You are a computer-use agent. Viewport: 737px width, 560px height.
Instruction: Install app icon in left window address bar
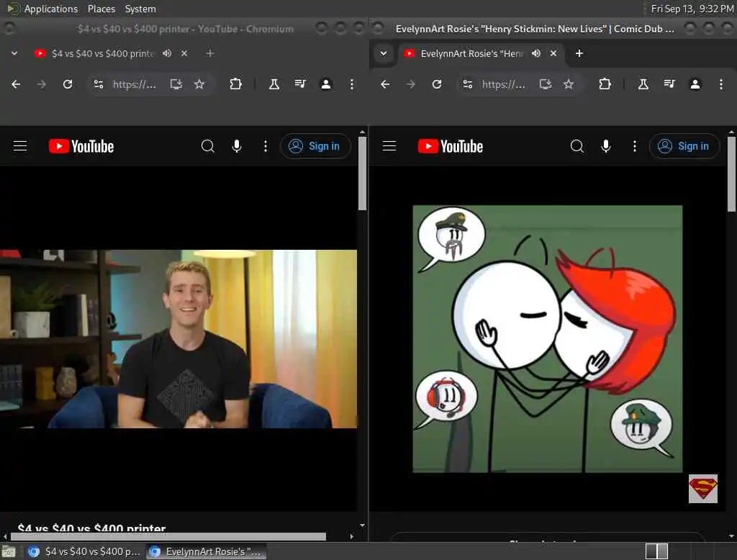click(x=176, y=84)
